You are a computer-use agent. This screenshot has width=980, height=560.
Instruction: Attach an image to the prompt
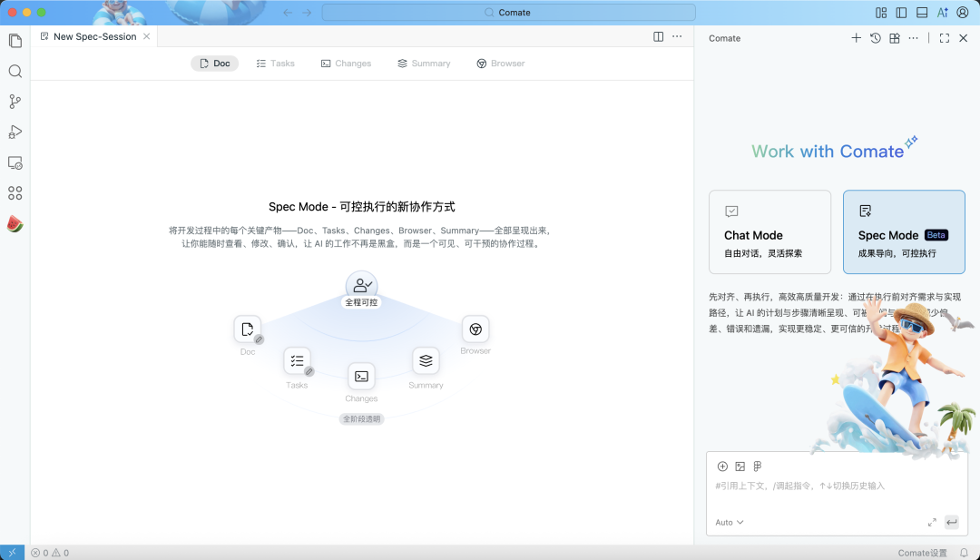pyautogui.click(x=740, y=467)
